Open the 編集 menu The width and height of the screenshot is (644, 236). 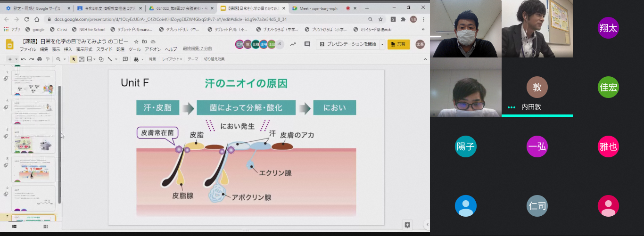tap(44, 49)
